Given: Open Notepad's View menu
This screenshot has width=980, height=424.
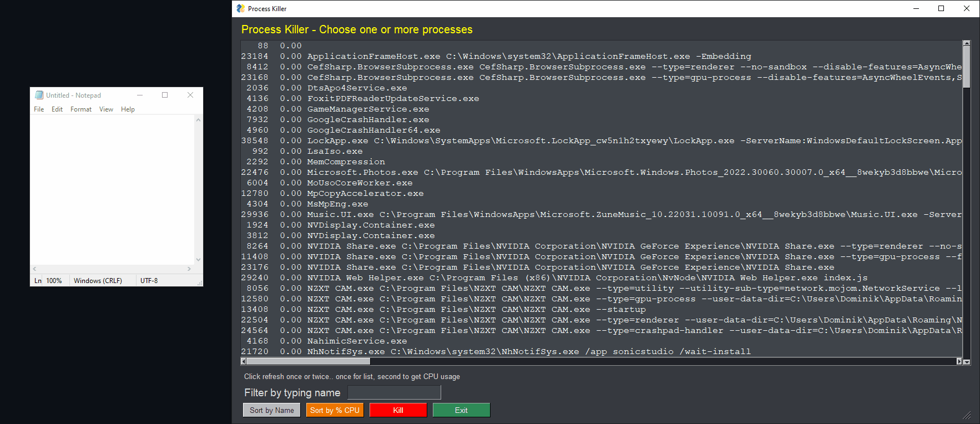Looking at the screenshot, I should (x=106, y=109).
